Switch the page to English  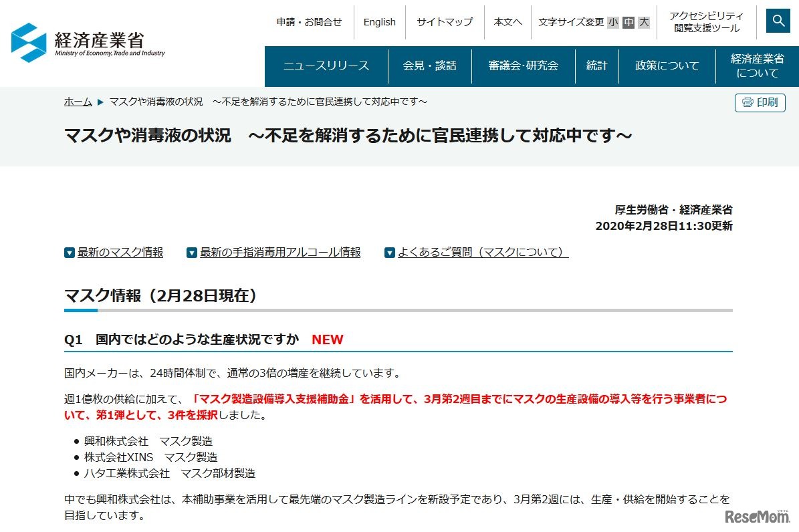click(x=379, y=22)
